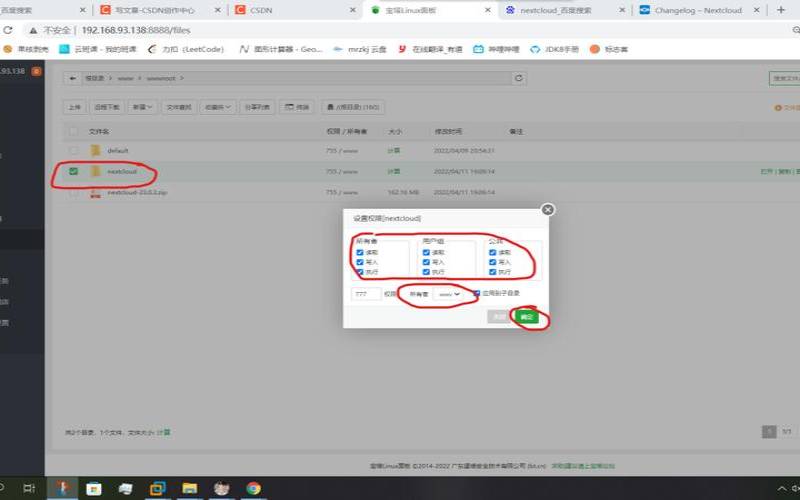Open the nextcloud folder name
The width and height of the screenshot is (800, 500).
pyautogui.click(x=122, y=171)
